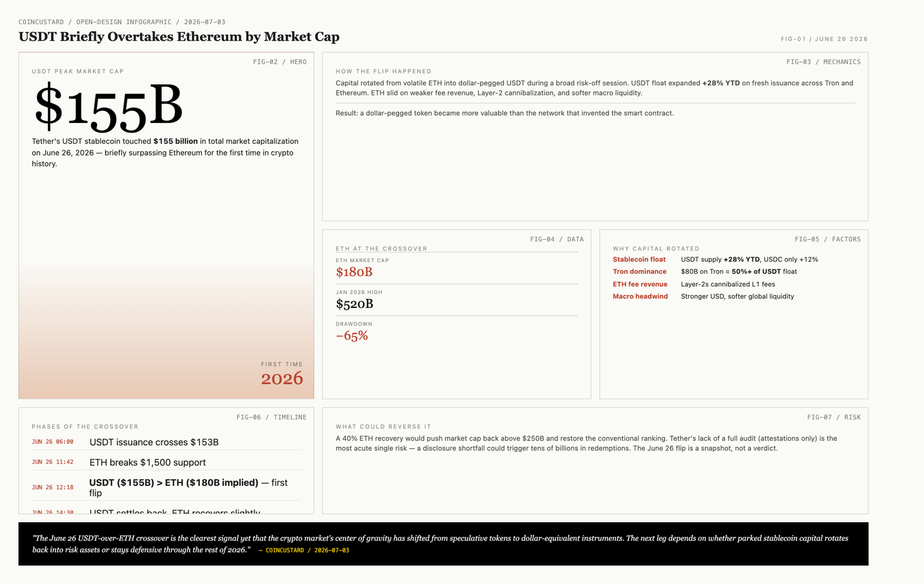Click the red '$180B' ETH market cap value

pos(354,272)
